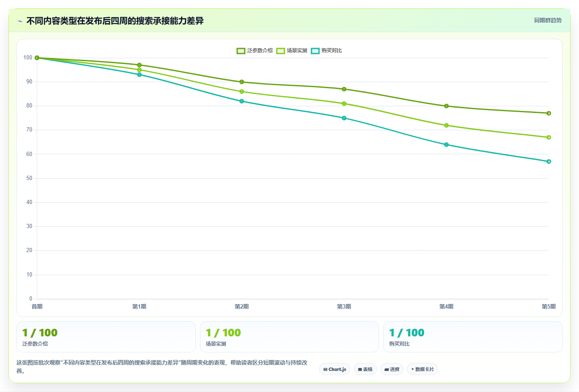The width and height of the screenshot is (579, 392).
Task: Select the 泛参数介绍 data point at 第3期
Action: point(344,89)
